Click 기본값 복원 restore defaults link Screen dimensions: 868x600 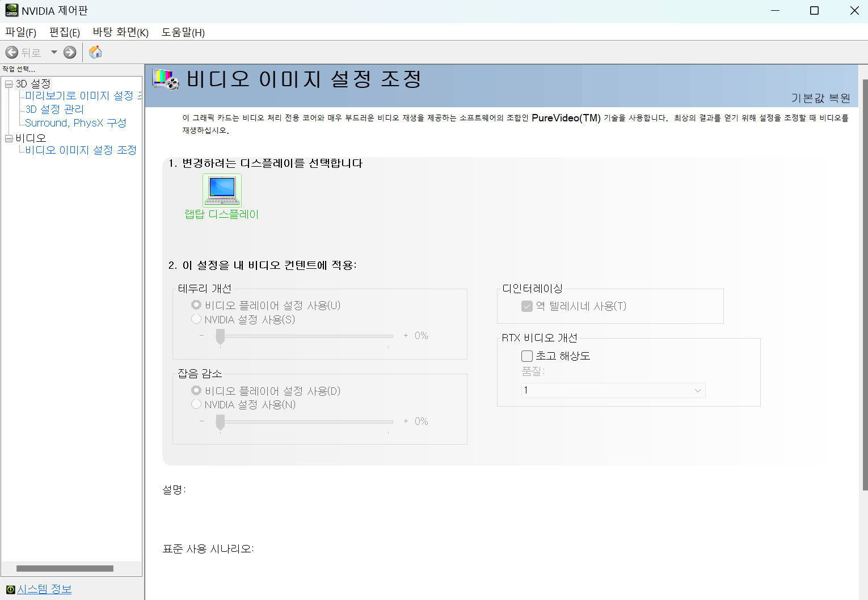pyautogui.click(x=821, y=98)
